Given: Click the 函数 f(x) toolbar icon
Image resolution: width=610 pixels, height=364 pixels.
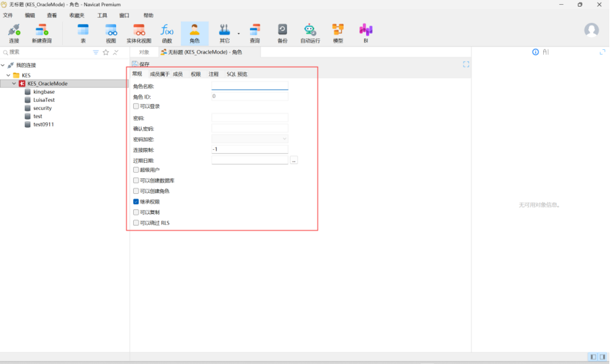Looking at the screenshot, I should click(x=167, y=32).
